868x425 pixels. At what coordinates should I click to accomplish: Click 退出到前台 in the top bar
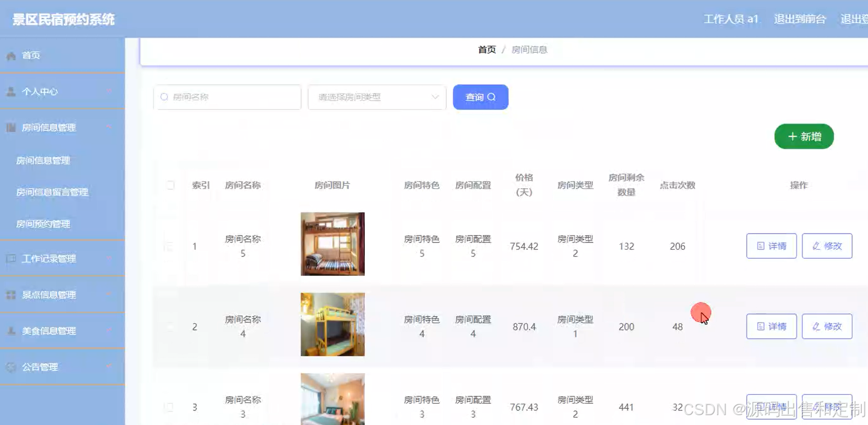tap(800, 19)
